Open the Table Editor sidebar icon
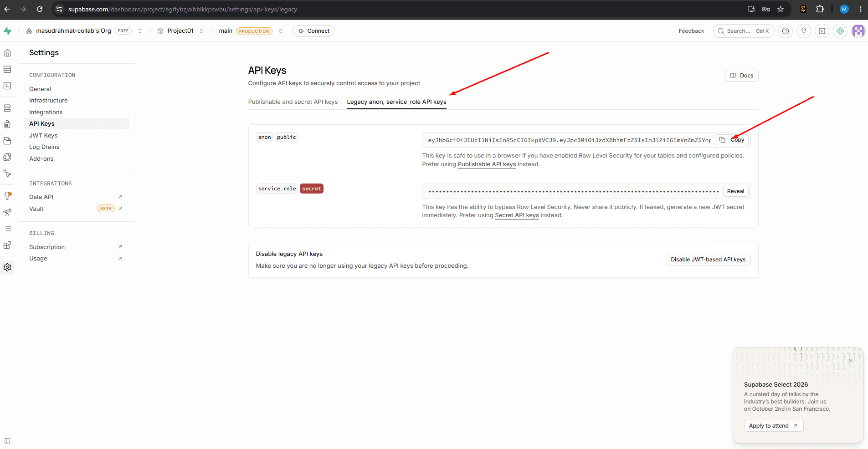This screenshot has height=449, width=868. tap(7, 69)
